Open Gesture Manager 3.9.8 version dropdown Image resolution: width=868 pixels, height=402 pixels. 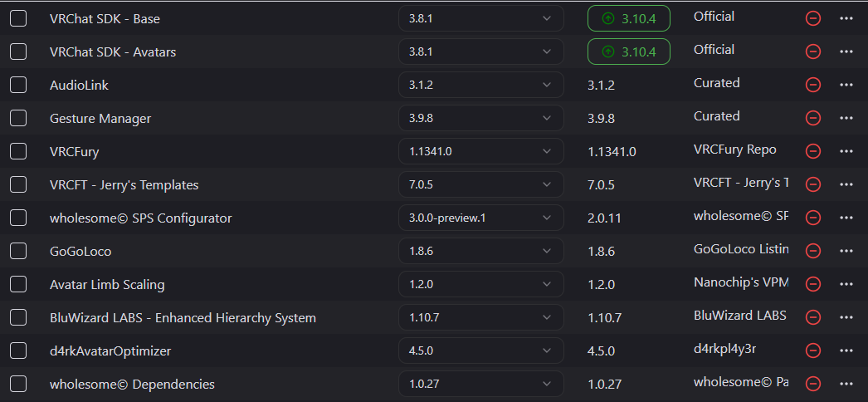click(x=481, y=118)
